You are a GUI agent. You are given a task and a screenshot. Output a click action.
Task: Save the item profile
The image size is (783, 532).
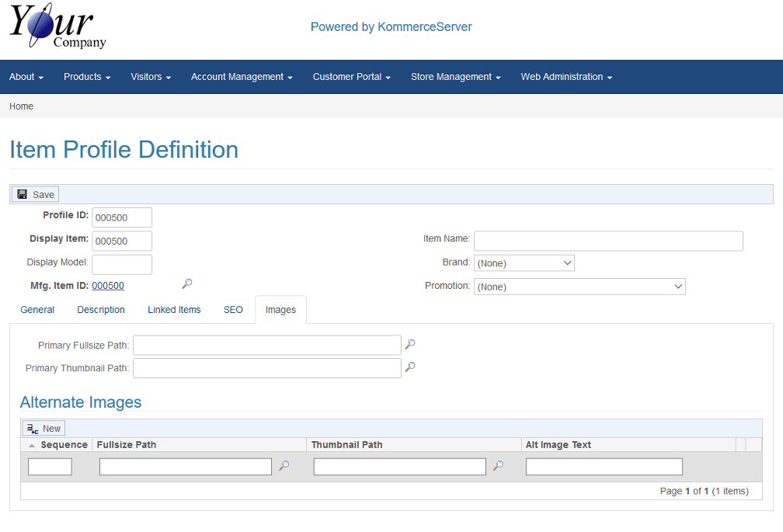click(x=36, y=194)
